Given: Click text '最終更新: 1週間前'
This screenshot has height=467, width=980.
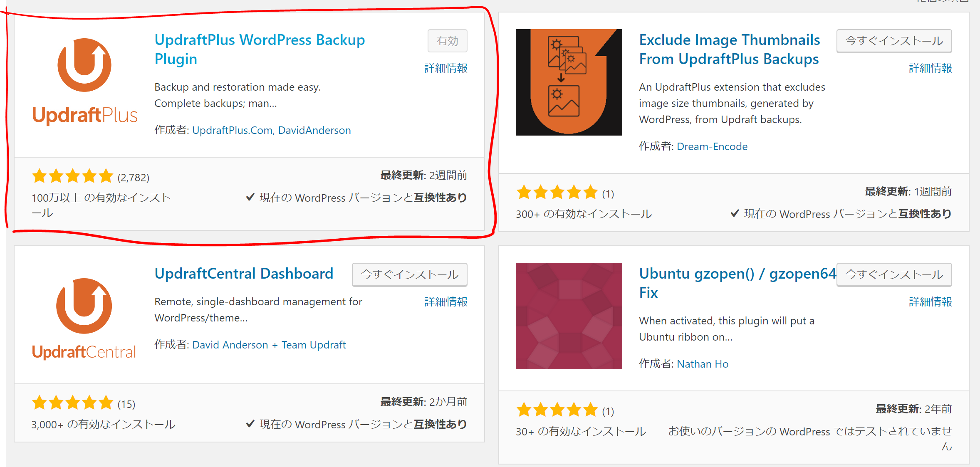Looking at the screenshot, I should click(908, 192).
